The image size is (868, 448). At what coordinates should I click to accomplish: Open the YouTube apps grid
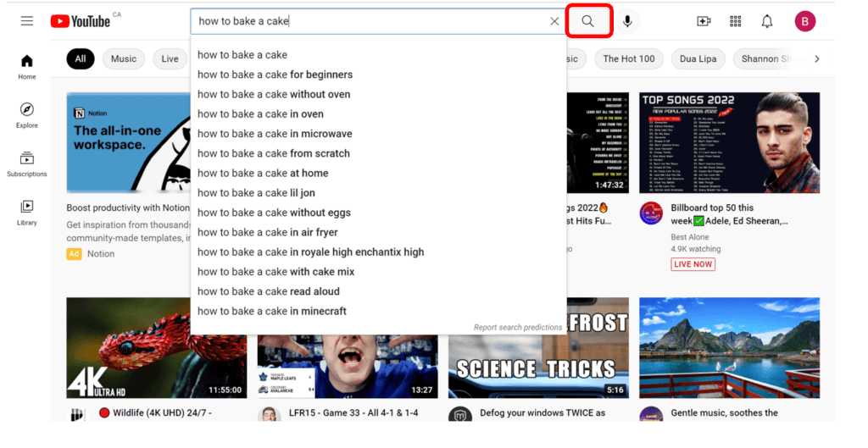[x=735, y=21]
